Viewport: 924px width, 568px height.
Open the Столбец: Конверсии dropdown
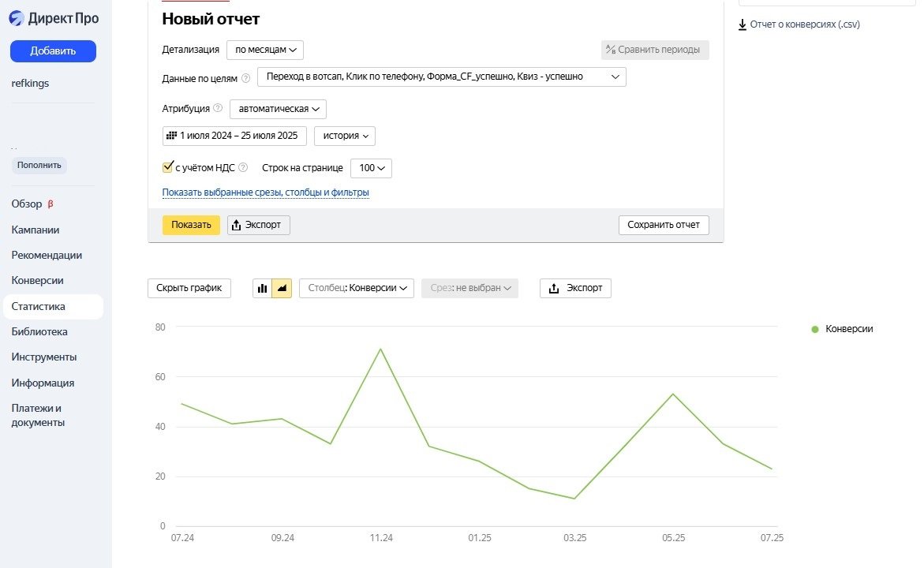pyautogui.click(x=357, y=289)
